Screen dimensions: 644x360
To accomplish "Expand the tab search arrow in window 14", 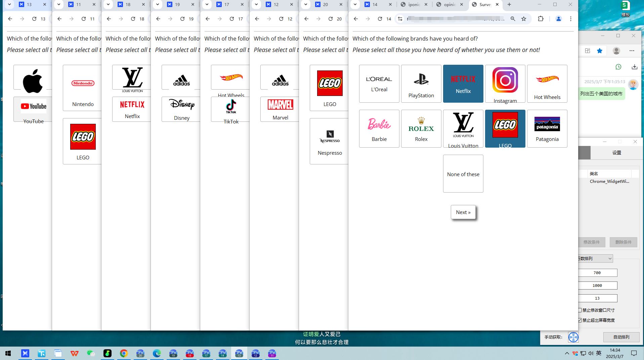I will tap(355, 4).
